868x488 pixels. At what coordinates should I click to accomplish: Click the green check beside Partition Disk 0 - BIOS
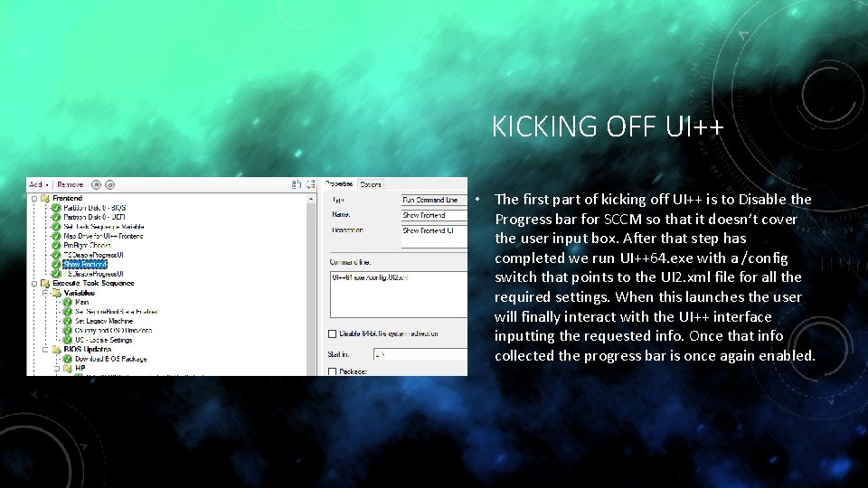[x=56, y=208]
